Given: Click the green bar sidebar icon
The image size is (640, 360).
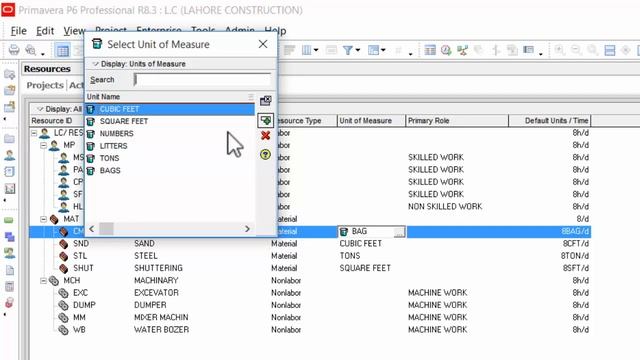Looking at the screenshot, I should point(9,220).
